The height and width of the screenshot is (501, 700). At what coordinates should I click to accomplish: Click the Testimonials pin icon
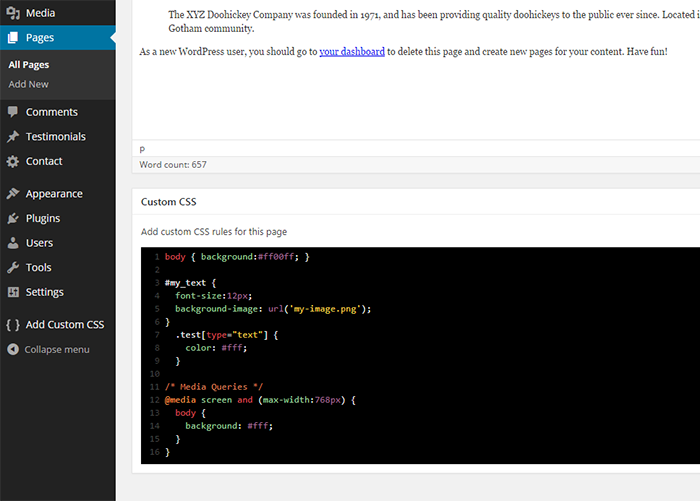click(13, 137)
